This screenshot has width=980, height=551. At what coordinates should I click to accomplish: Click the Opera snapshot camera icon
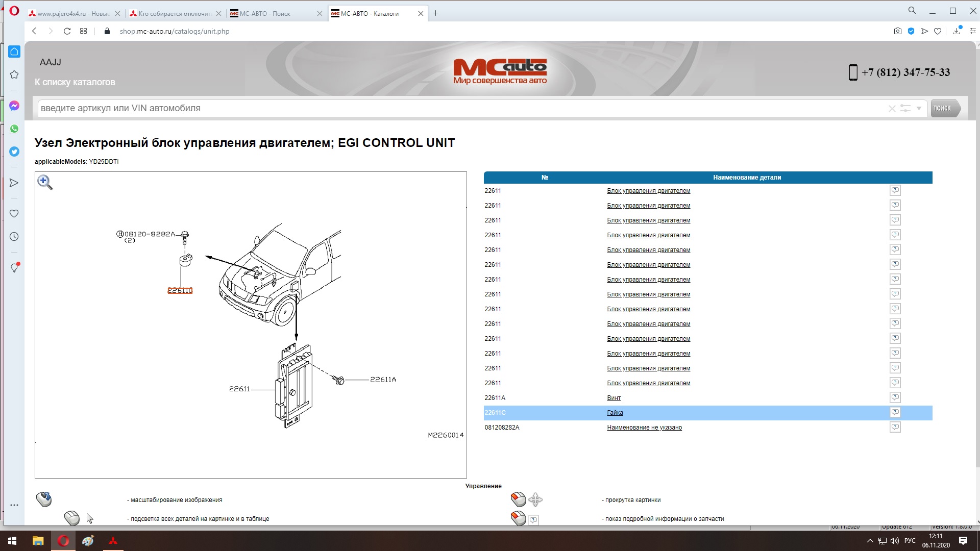(897, 31)
